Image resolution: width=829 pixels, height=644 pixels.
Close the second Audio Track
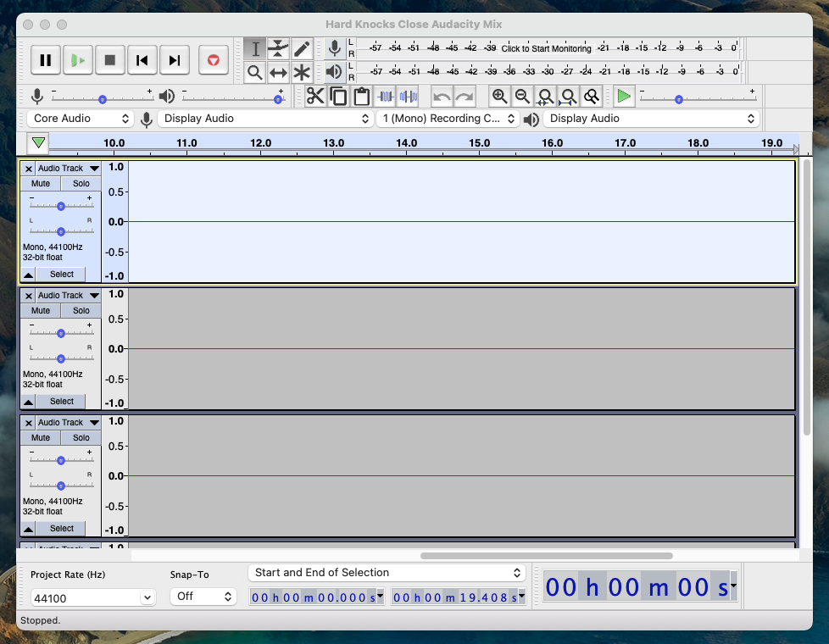29,296
